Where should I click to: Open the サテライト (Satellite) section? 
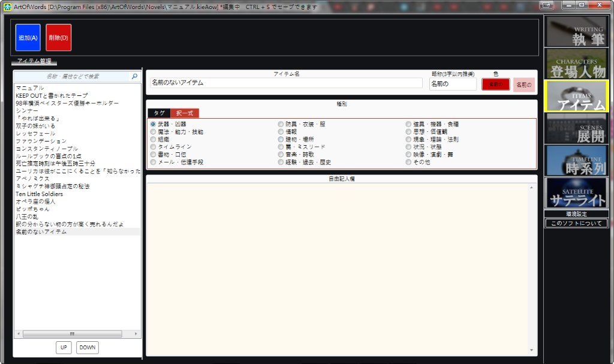(x=576, y=192)
